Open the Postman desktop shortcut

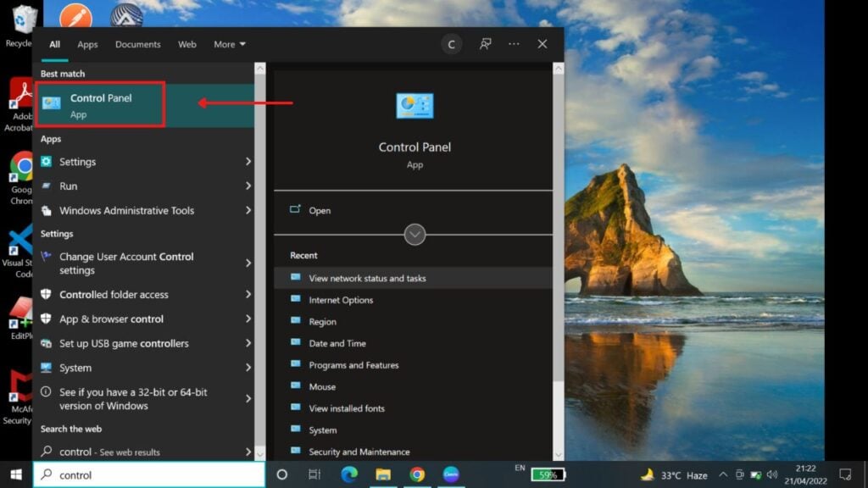75,15
